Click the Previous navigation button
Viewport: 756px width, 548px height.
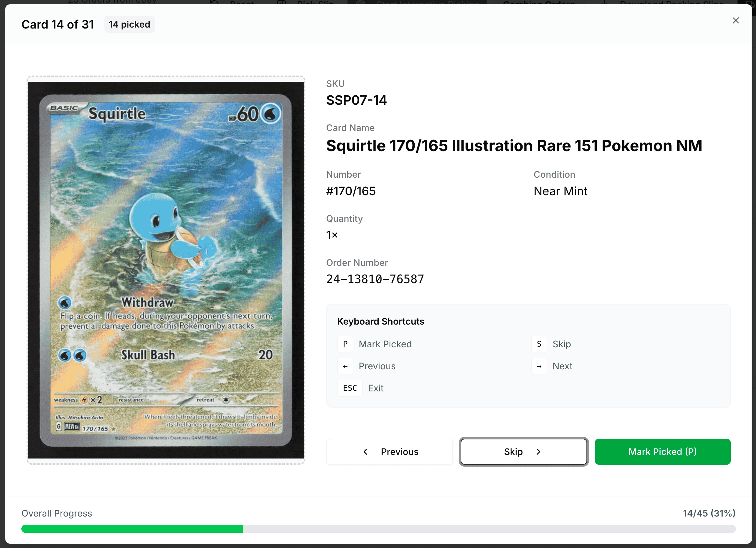pyautogui.click(x=389, y=452)
